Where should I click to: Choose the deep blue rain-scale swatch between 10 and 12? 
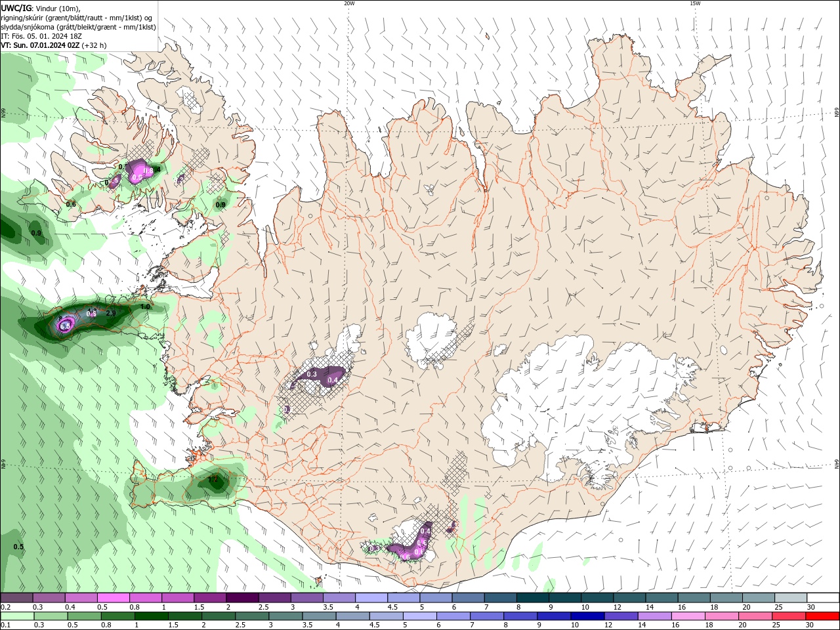587,616
